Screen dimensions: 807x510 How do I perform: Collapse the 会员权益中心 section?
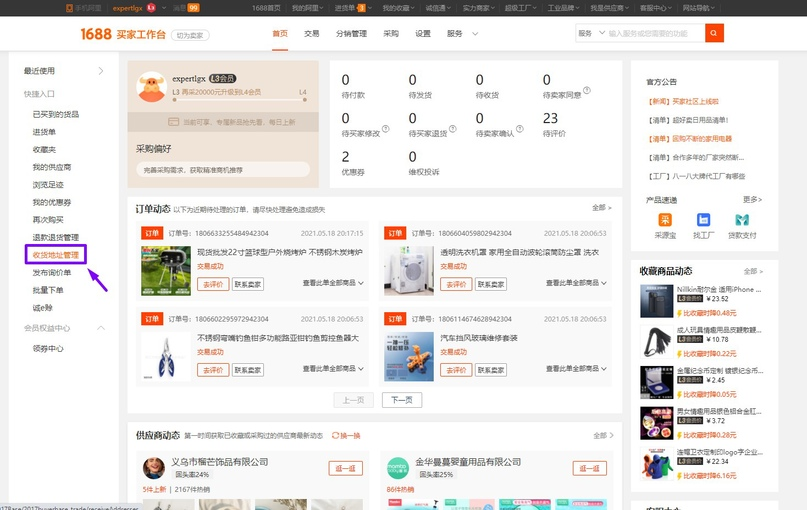pos(101,328)
